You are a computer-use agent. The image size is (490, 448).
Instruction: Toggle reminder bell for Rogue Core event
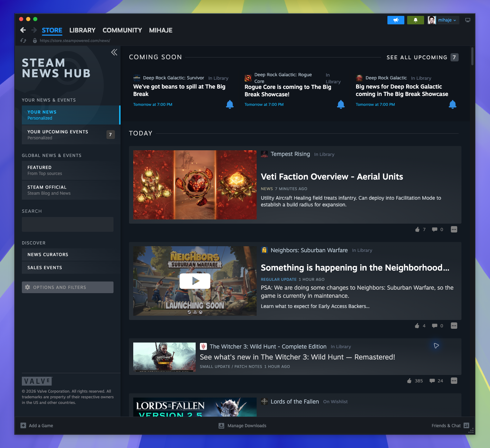[341, 104]
